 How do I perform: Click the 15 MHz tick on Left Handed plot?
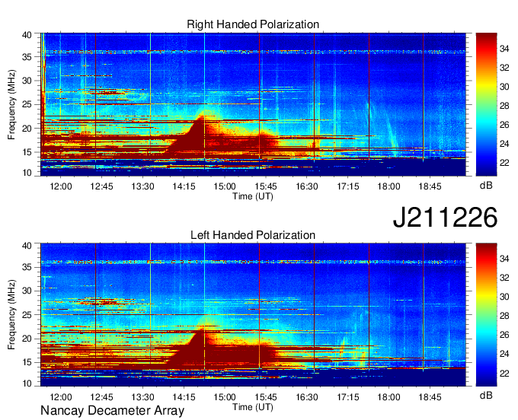click(x=27, y=362)
